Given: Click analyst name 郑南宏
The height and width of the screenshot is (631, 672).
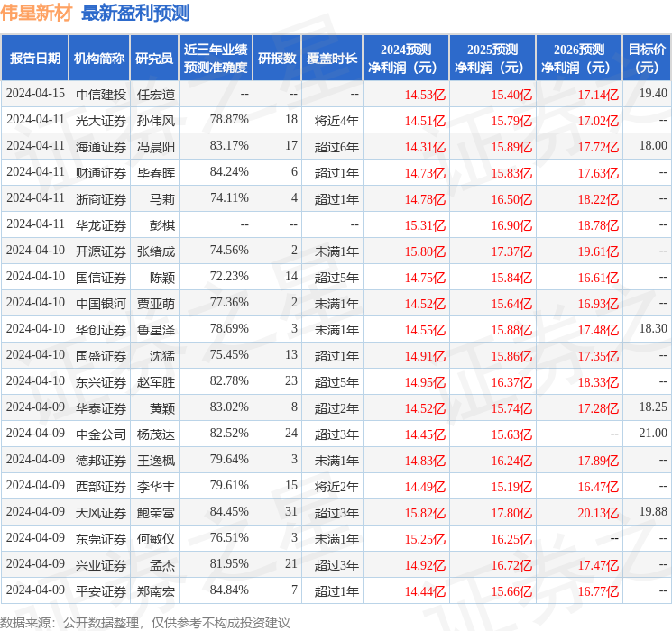Looking at the screenshot, I should pos(156,591).
